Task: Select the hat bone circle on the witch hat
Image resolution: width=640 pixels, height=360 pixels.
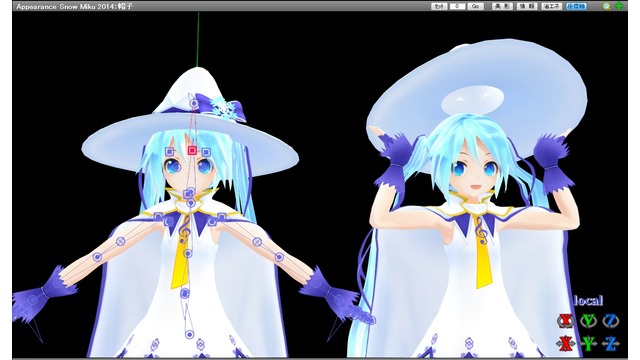Action: coord(194,104)
